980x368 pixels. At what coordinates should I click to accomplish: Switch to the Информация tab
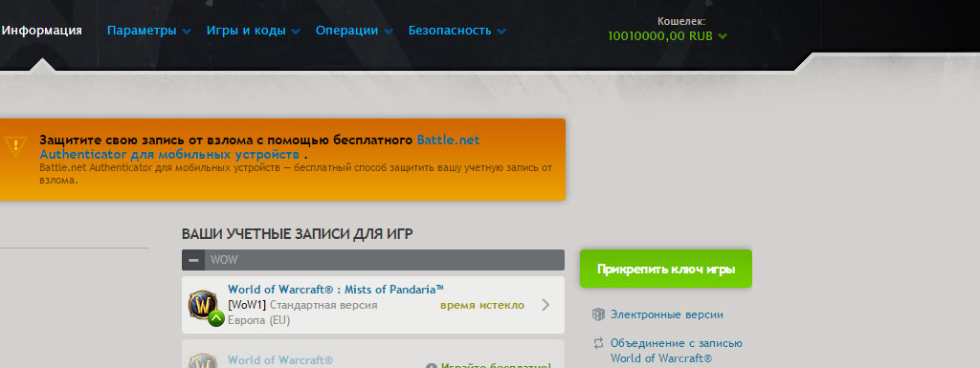42,31
